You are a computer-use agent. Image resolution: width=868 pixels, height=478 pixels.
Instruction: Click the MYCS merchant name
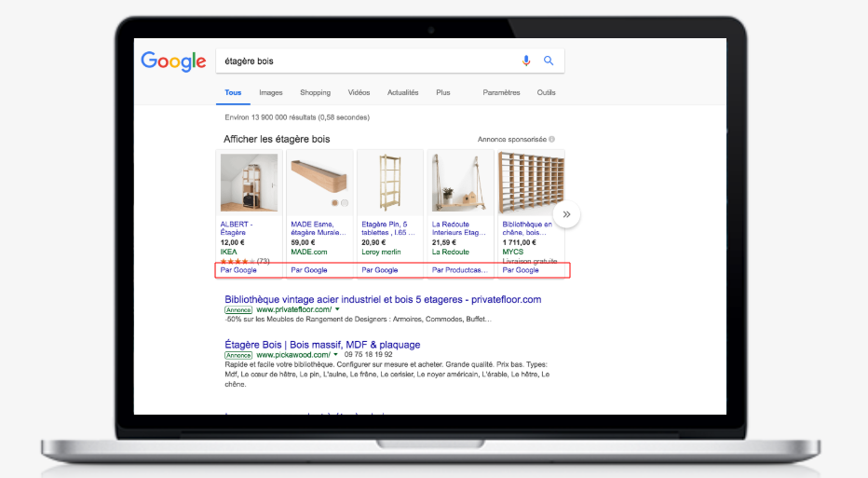tap(512, 252)
